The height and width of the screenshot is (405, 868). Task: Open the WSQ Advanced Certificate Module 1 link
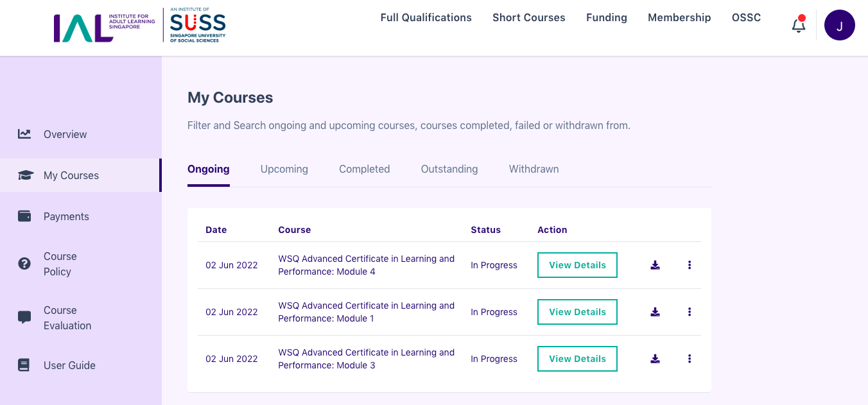(366, 312)
